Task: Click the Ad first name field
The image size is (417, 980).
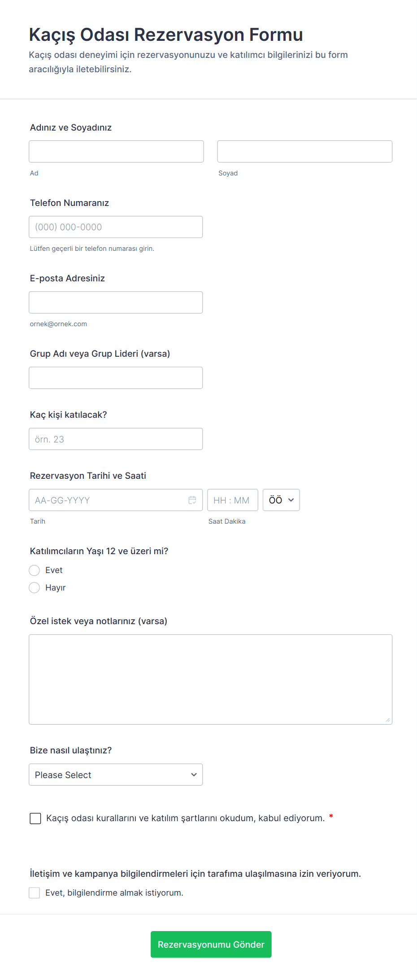Action: point(116,152)
